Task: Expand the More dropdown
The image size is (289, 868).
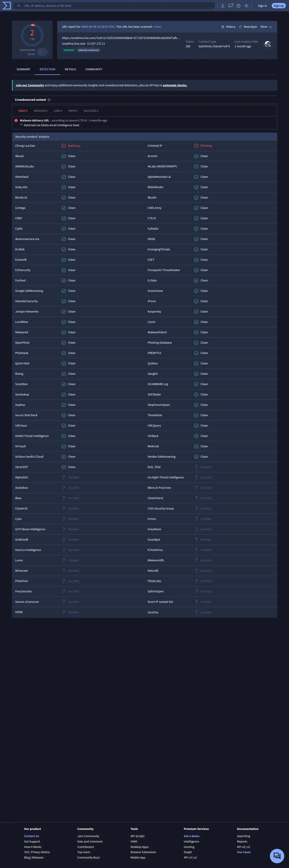Action: pyautogui.click(x=266, y=27)
